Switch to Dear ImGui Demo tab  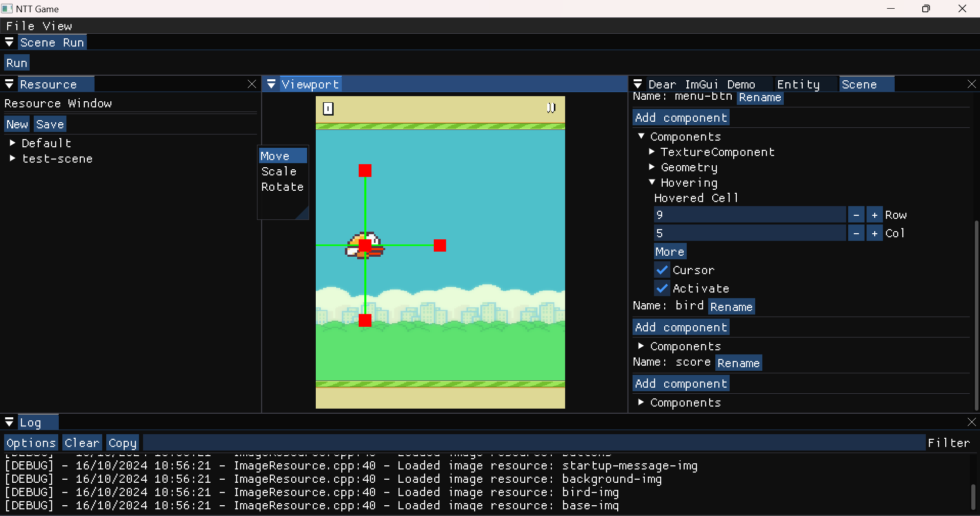(x=702, y=84)
